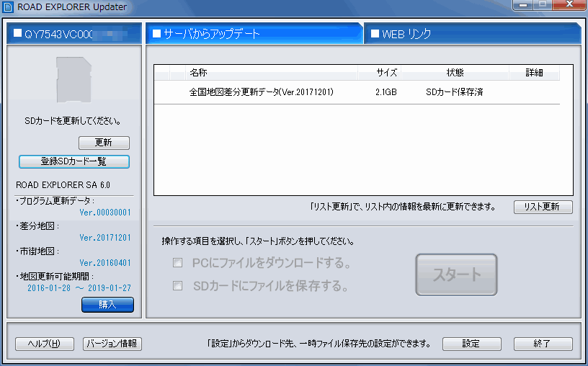Viewport: 588px width, 366px height.
Task: Click SDカードを更新してください message
Action: pyautogui.click(x=73, y=122)
